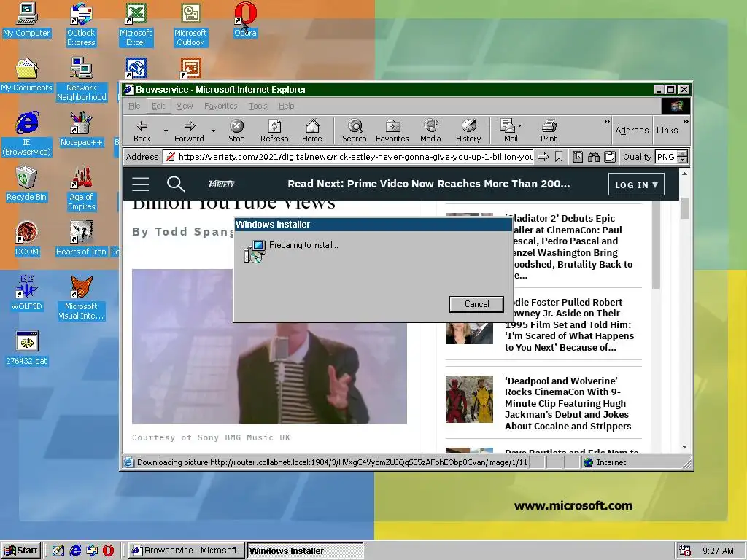Image resolution: width=747 pixels, height=560 pixels.
Task: Click Show Desktop quick launch icon
Action: point(58,551)
